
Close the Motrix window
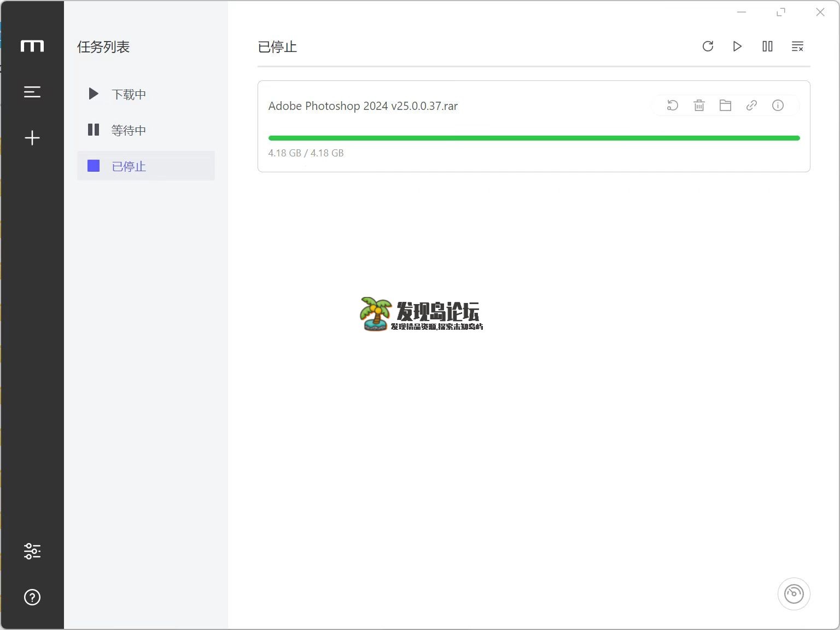tap(820, 12)
